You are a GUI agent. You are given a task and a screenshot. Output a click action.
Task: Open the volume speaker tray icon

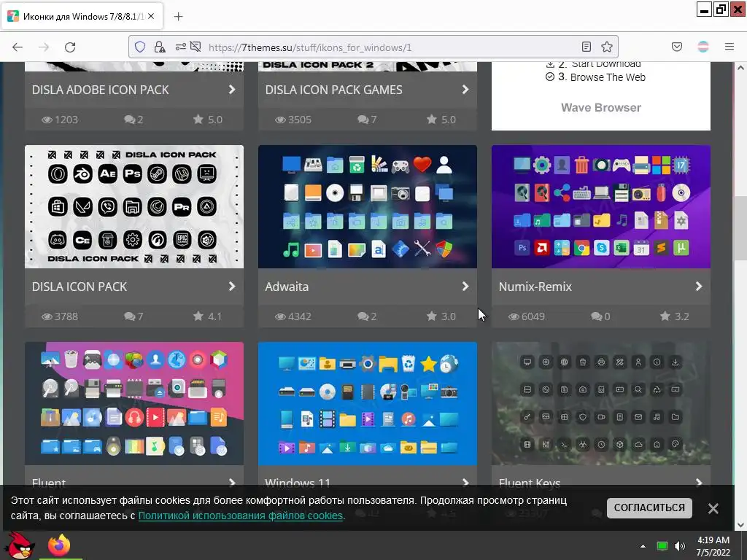680,546
